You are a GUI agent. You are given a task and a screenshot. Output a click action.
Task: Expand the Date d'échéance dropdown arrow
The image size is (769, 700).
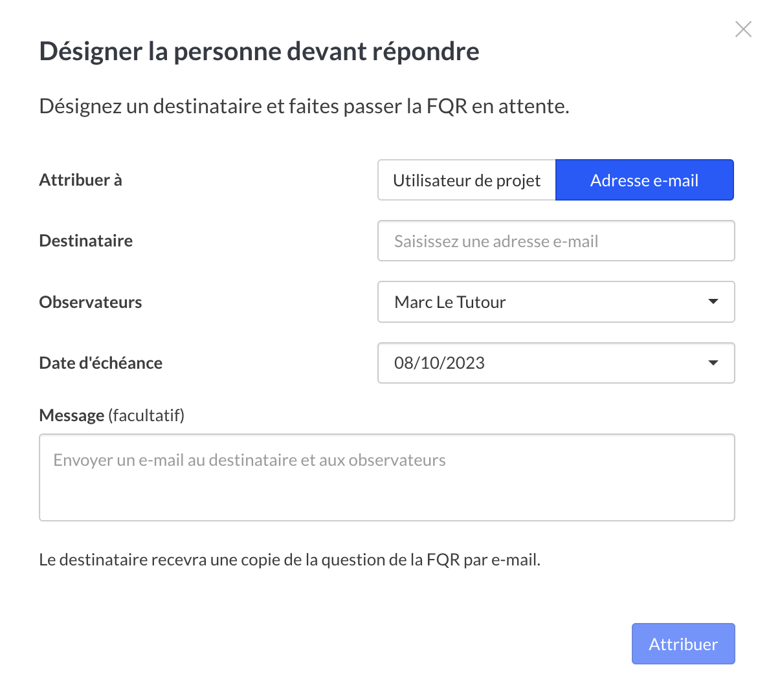(713, 363)
